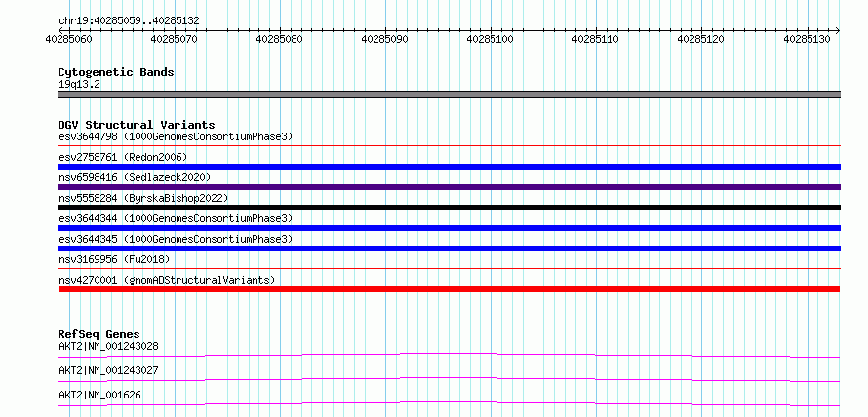Open transcript AKT2|NM_001243027 label
The width and height of the screenshot is (868, 417).
[108, 370]
